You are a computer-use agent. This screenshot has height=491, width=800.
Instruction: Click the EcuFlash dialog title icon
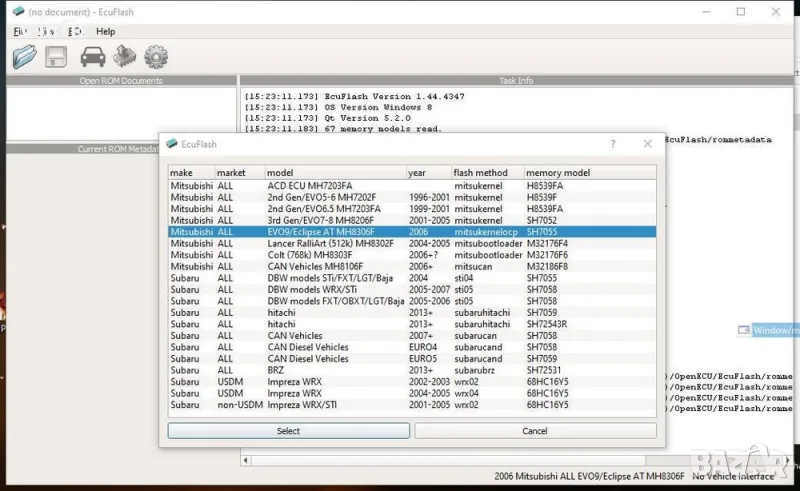171,144
